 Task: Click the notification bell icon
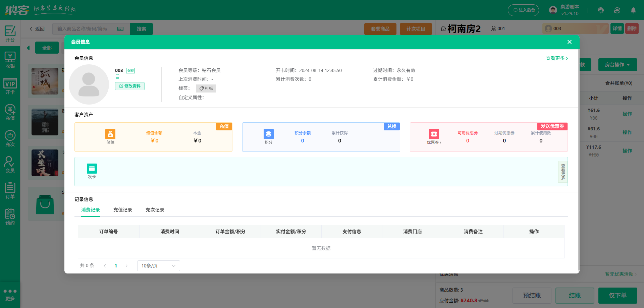coord(633,10)
